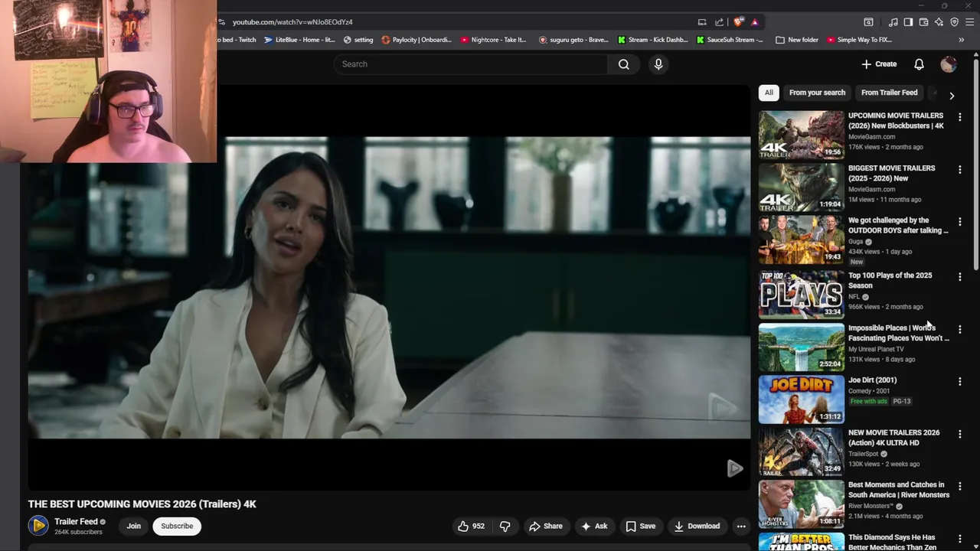Open Brave Shields lion icon

pos(738,22)
